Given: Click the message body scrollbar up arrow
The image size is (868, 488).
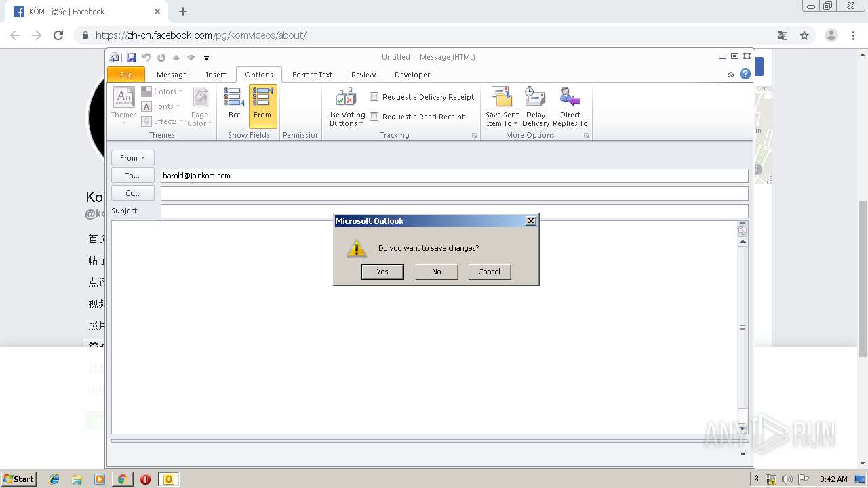Looking at the screenshot, I should pyautogui.click(x=743, y=241).
